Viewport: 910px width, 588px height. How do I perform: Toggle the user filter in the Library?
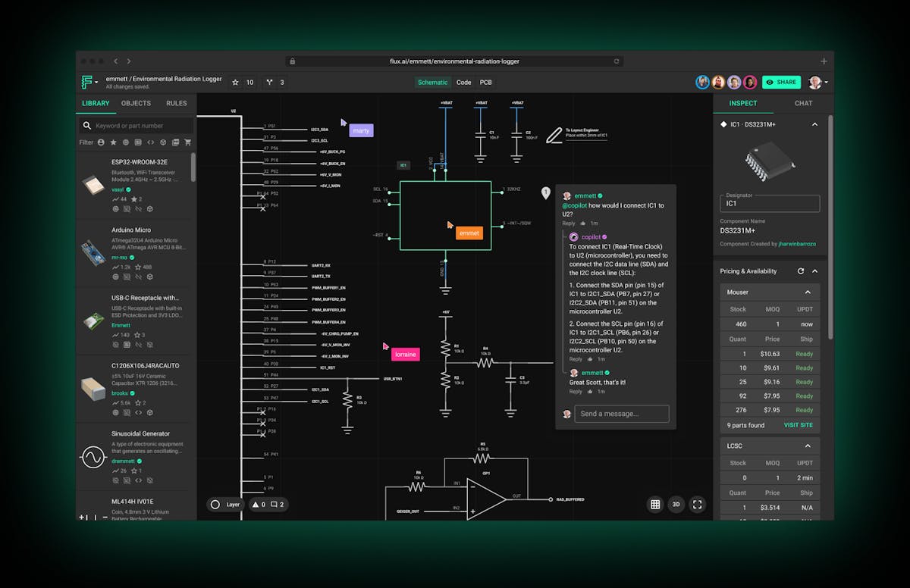tap(101, 142)
